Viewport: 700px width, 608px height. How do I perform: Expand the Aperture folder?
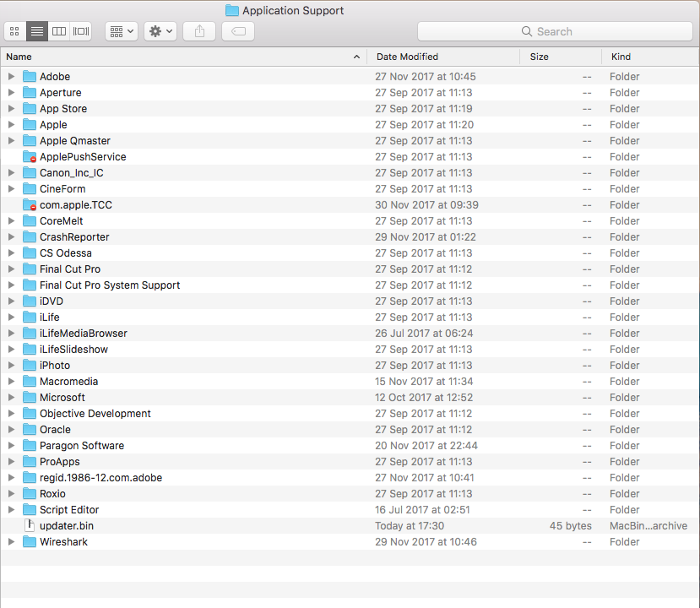click(11, 92)
